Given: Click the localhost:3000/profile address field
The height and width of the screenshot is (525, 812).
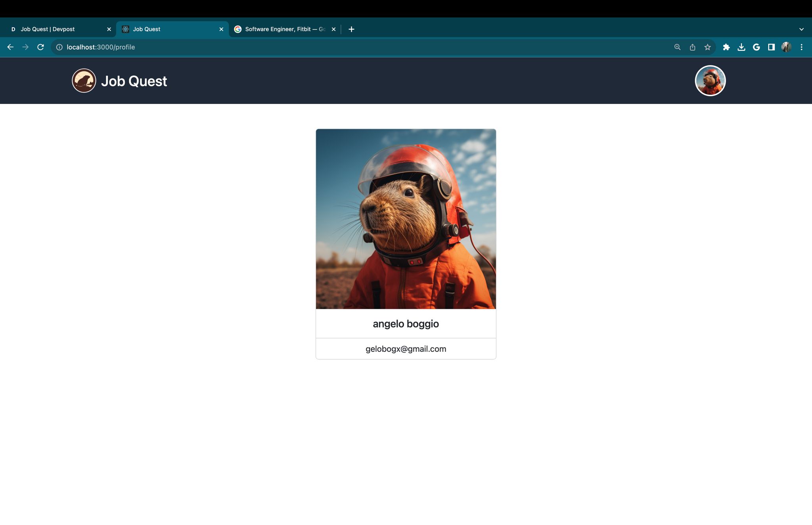Looking at the screenshot, I should (x=101, y=47).
